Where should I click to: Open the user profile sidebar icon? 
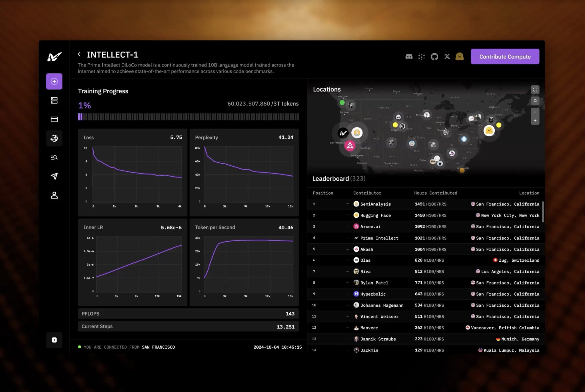click(x=54, y=195)
